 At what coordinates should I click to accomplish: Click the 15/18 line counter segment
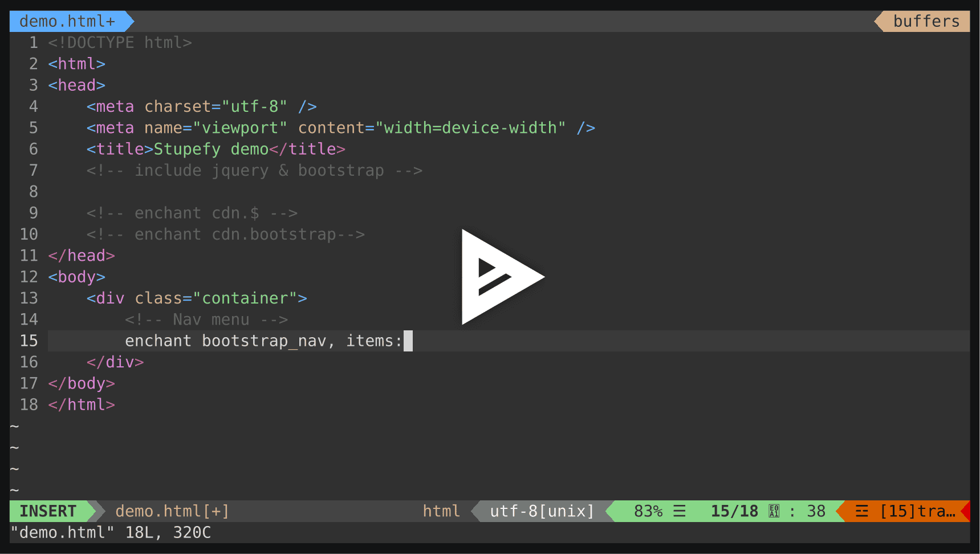coord(734,511)
